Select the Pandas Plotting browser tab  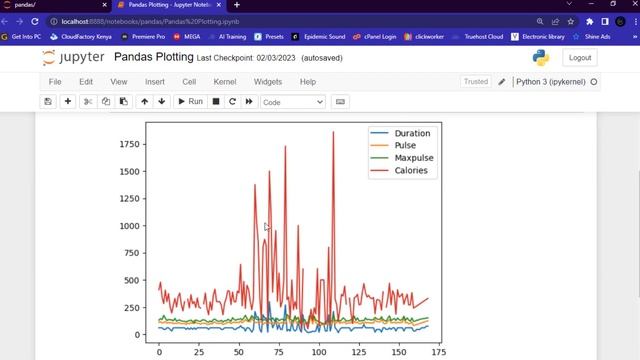tap(169, 5)
